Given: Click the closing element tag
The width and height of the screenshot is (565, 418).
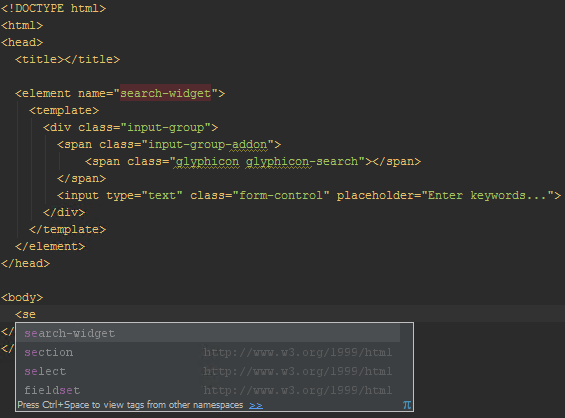Looking at the screenshot, I should (x=50, y=246).
